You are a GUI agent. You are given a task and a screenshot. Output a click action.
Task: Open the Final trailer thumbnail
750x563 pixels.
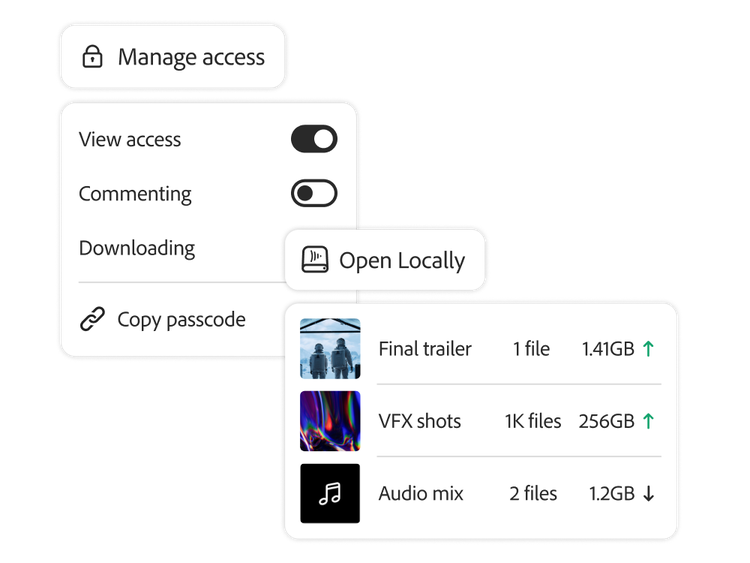pyautogui.click(x=330, y=349)
